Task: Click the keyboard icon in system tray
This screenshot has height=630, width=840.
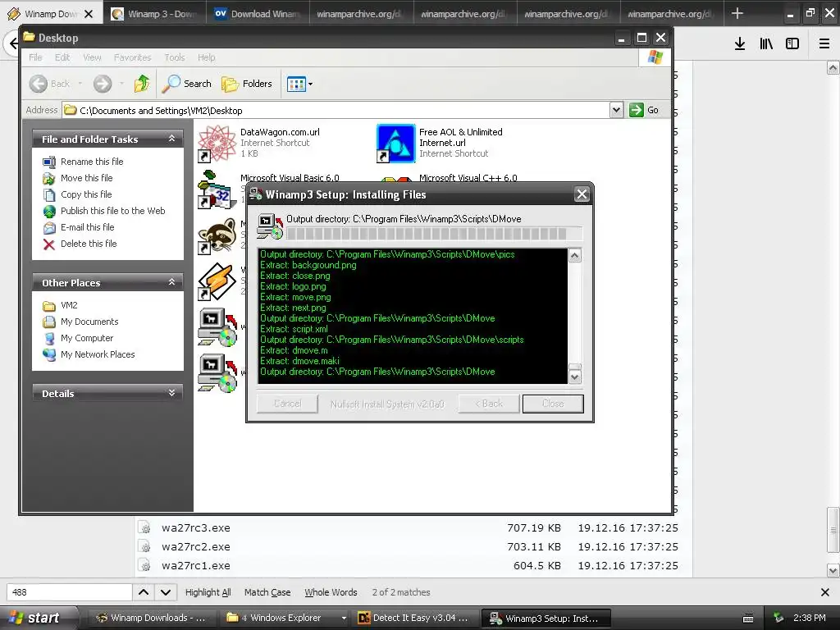Action: click(748, 619)
